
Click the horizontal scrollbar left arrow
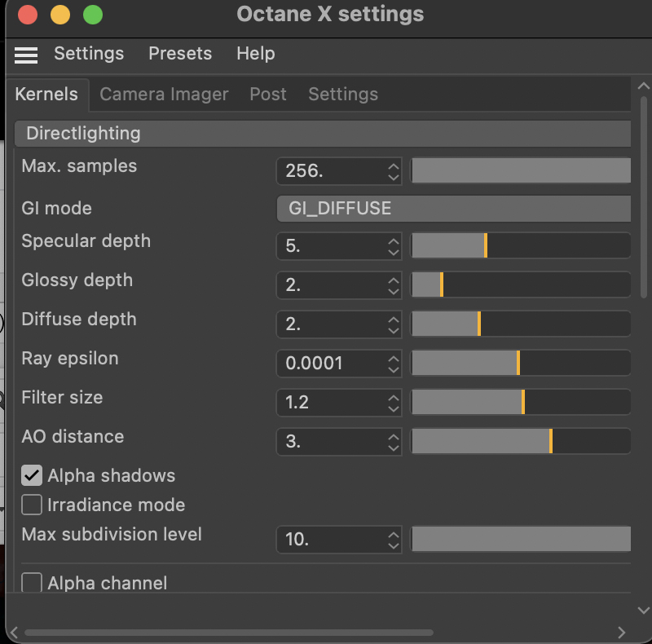tap(14, 633)
